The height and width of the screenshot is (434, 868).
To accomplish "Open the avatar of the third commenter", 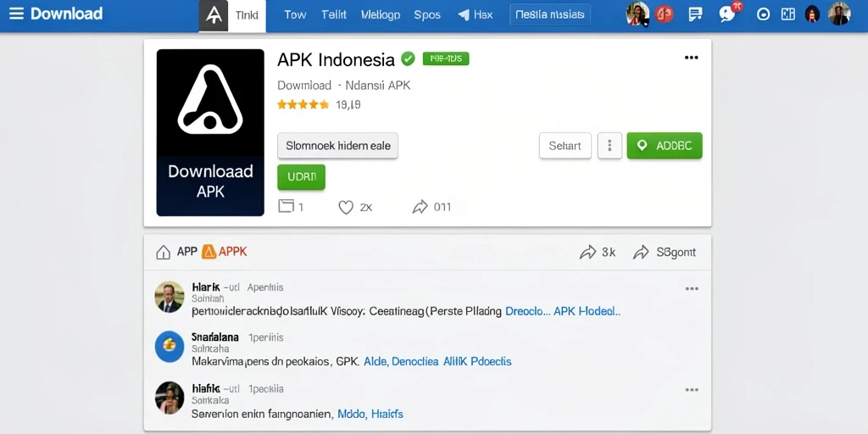I will point(170,398).
